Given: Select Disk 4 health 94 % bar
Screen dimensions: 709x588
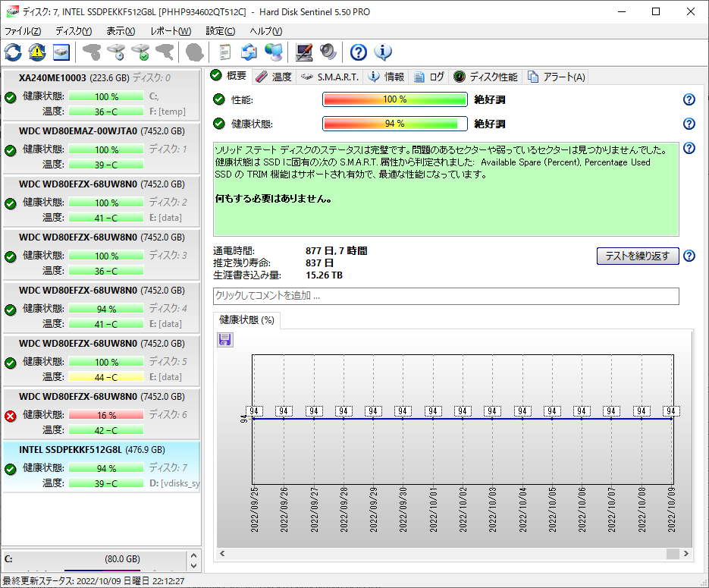Looking at the screenshot, I should click(x=106, y=309).
